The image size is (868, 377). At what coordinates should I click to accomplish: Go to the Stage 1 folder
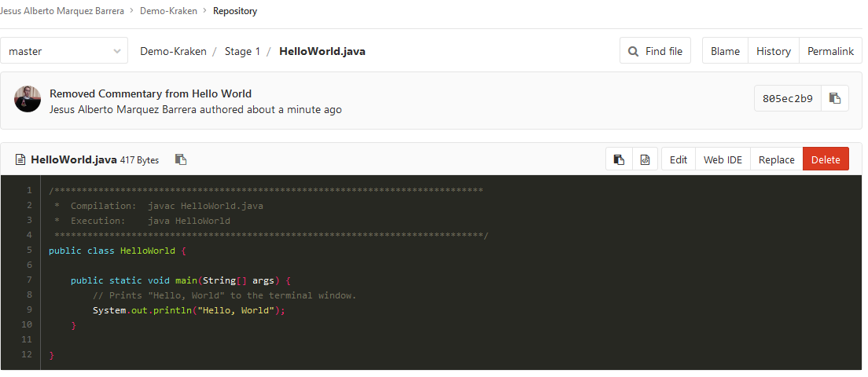242,51
